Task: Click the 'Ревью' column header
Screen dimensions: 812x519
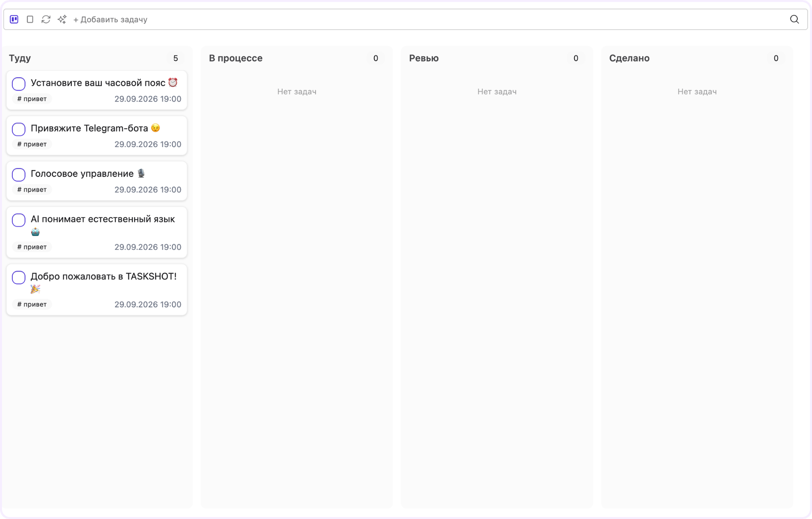Action: pos(424,58)
